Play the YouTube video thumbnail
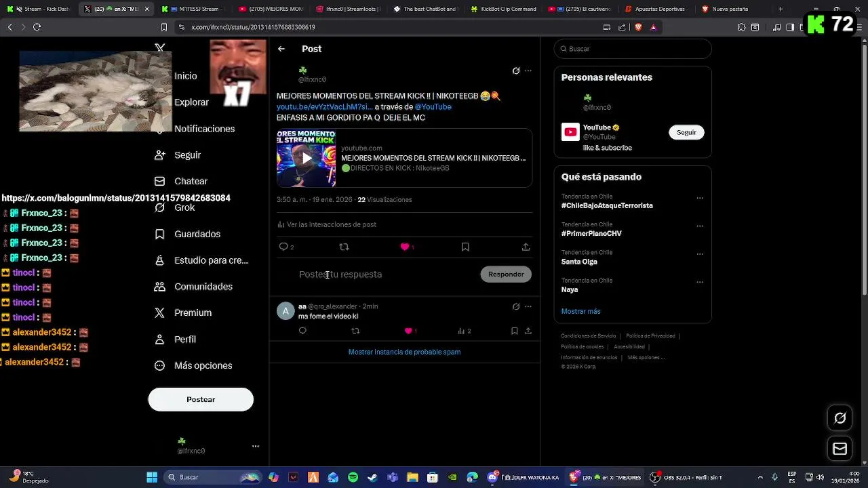Viewport: 868px width, 488px height. point(307,159)
